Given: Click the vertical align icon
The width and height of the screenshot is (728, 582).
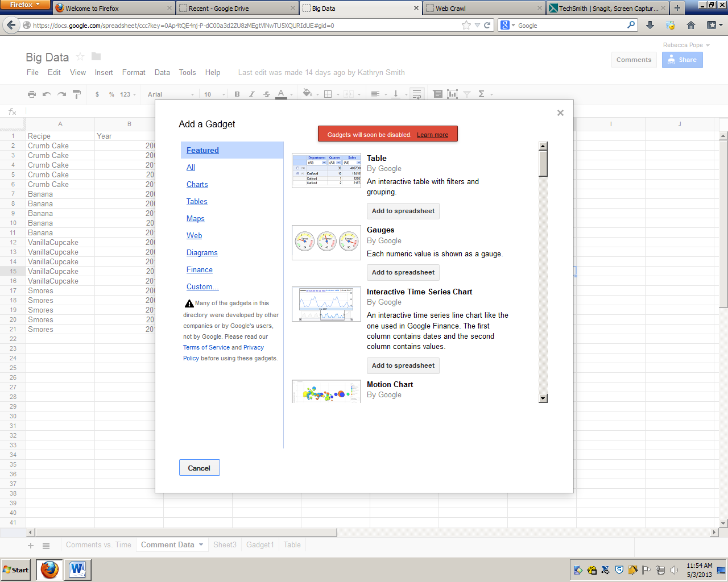Looking at the screenshot, I should pyautogui.click(x=396, y=94).
